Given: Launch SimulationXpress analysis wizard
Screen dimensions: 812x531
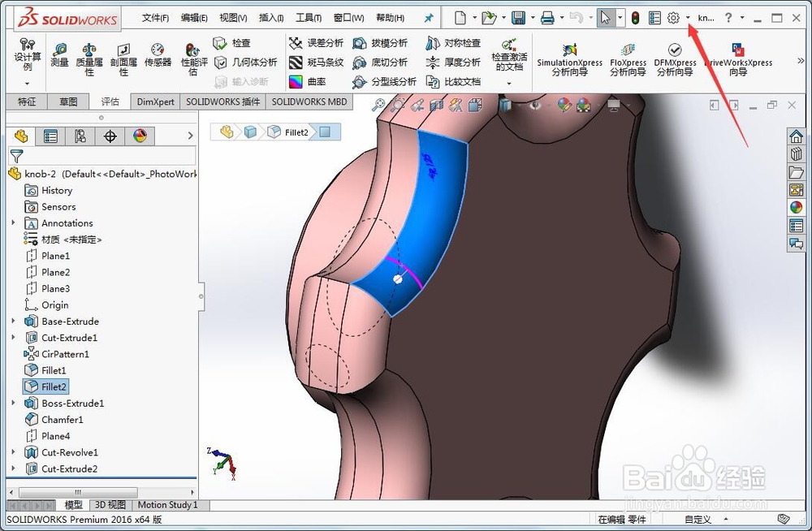Looking at the screenshot, I should pyautogui.click(x=570, y=59).
